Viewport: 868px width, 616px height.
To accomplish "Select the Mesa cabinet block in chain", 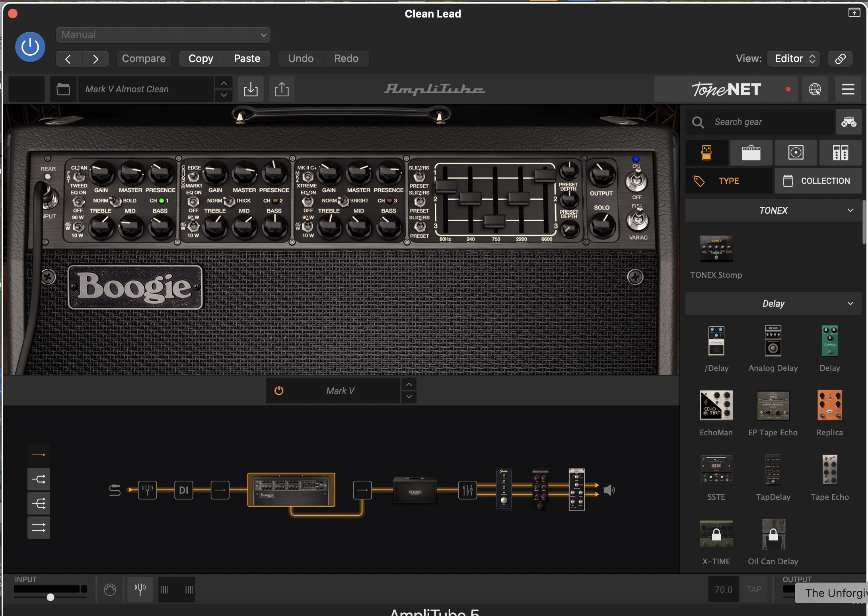I will 415,490.
